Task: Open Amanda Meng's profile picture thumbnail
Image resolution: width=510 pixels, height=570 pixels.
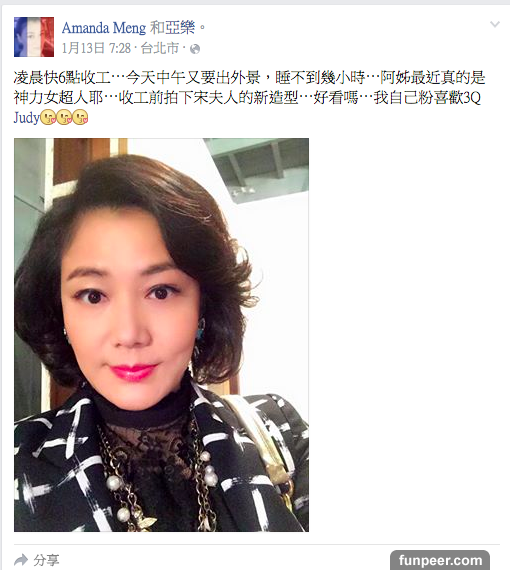Action: (34, 37)
